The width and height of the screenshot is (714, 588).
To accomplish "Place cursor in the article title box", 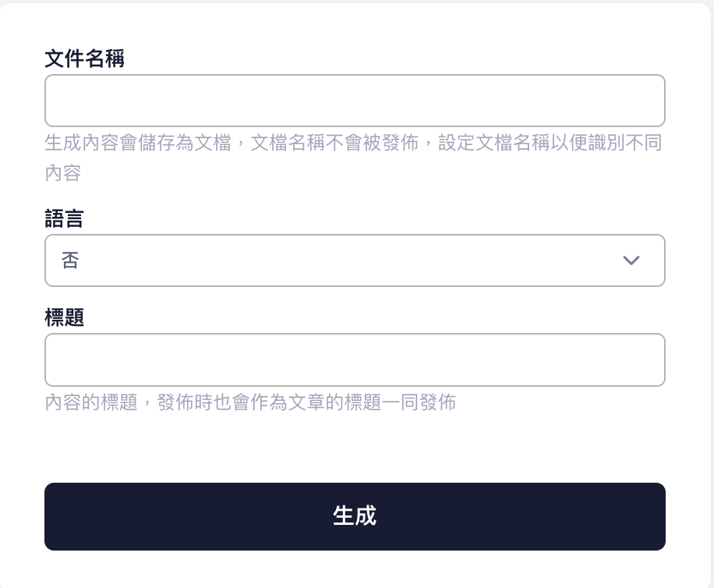I will point(355,360).
